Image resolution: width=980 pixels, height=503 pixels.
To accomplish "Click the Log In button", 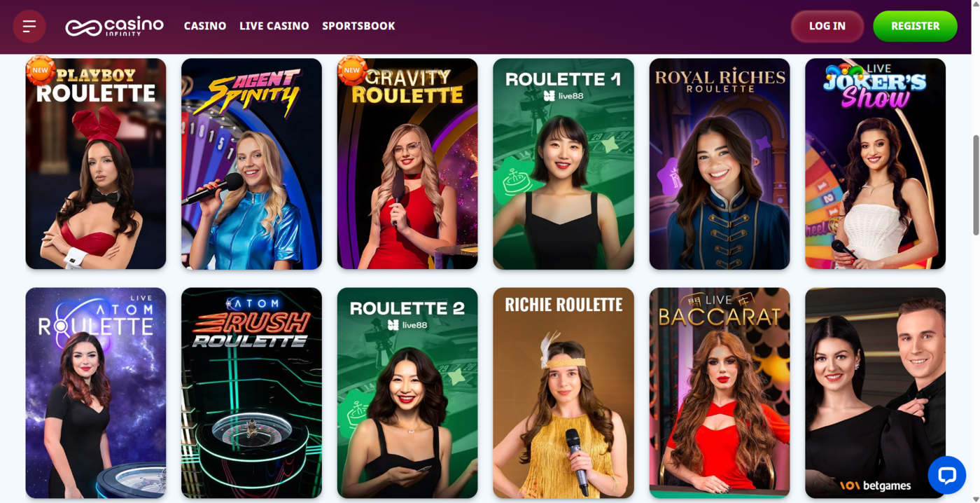I will click(827, 26).
